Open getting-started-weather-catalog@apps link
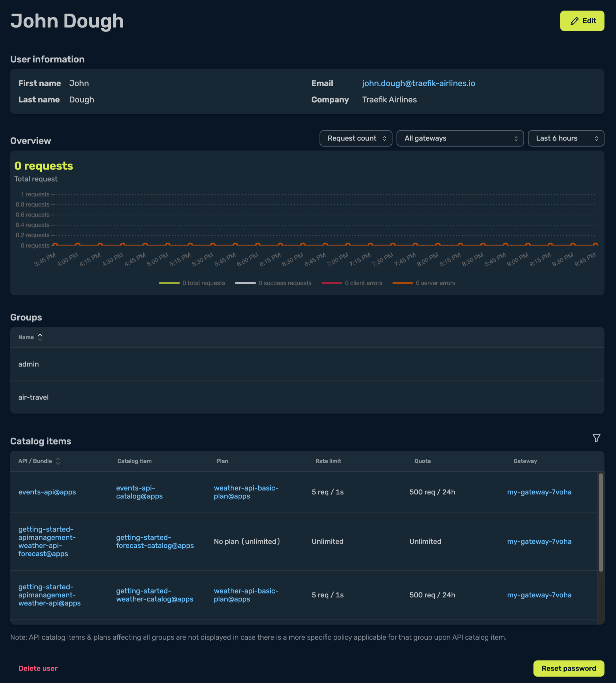This screenshot has height=683, width=616. 155,595
